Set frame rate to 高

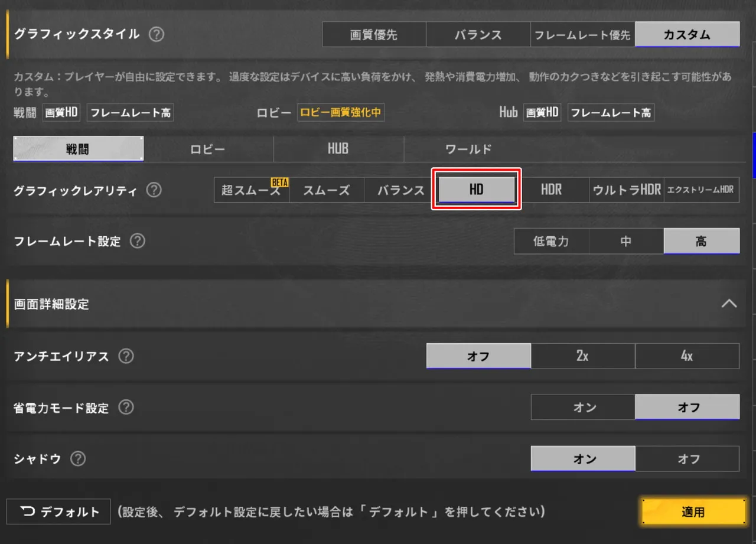pos(702,242)
